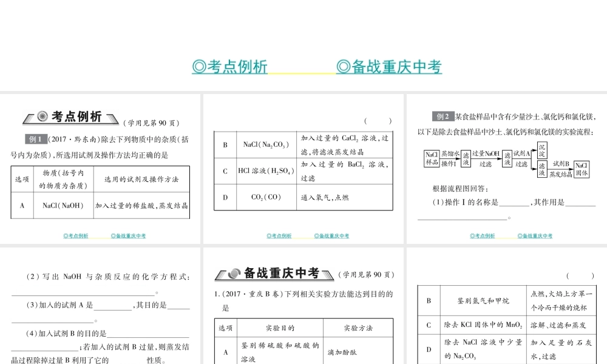Select line '(1)操作 I 的名称是'
This screenshot has height=364, width=607.
(x=466, y=202)
